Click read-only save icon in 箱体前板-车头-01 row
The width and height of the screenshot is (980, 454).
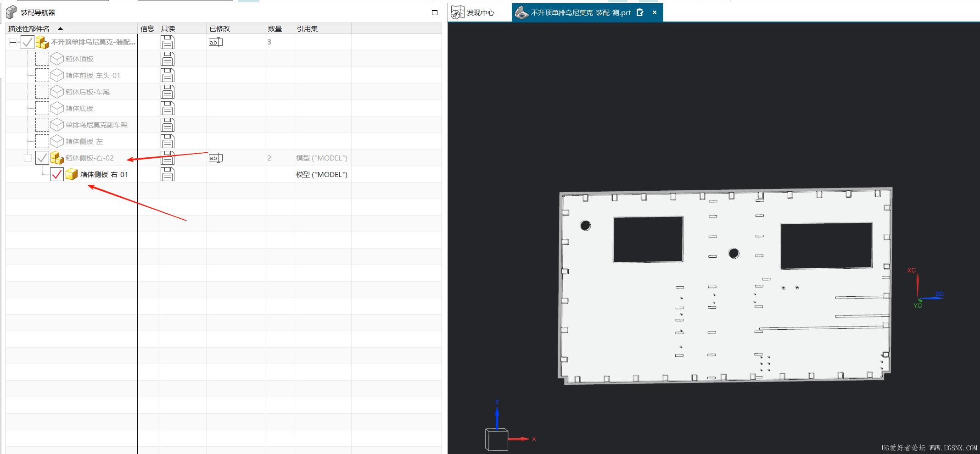tap(168, 75)
